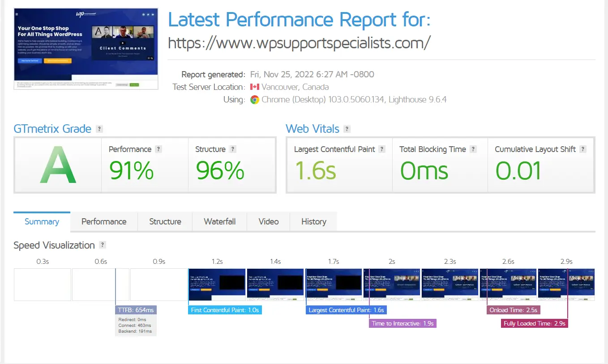The height and width of the screenshot is (364, 608).
Task: Click the Backend: 191ms detail
Action: point(135,331)
